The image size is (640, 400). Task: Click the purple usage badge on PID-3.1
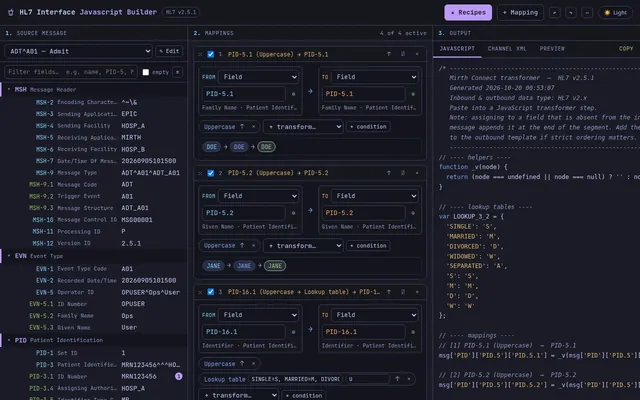(179, 376)
